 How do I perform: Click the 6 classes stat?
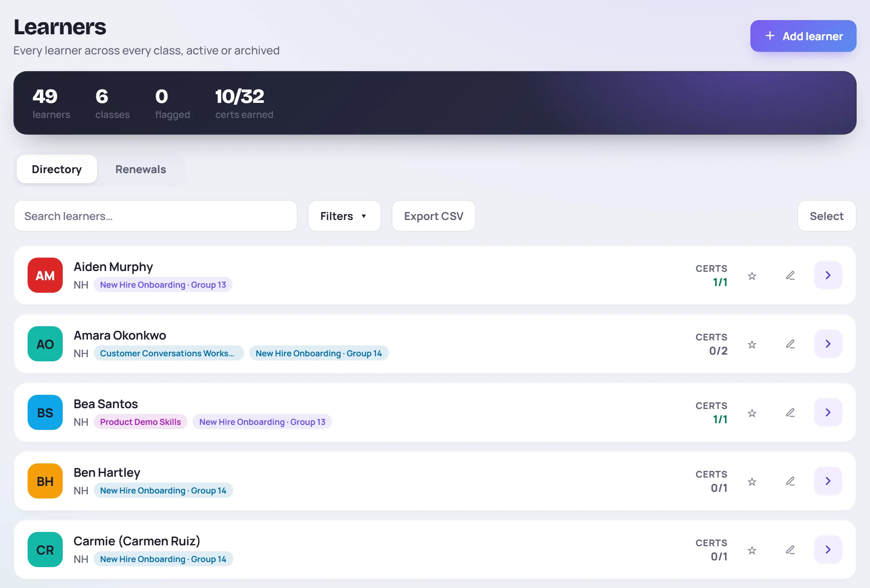coord(113,103)
